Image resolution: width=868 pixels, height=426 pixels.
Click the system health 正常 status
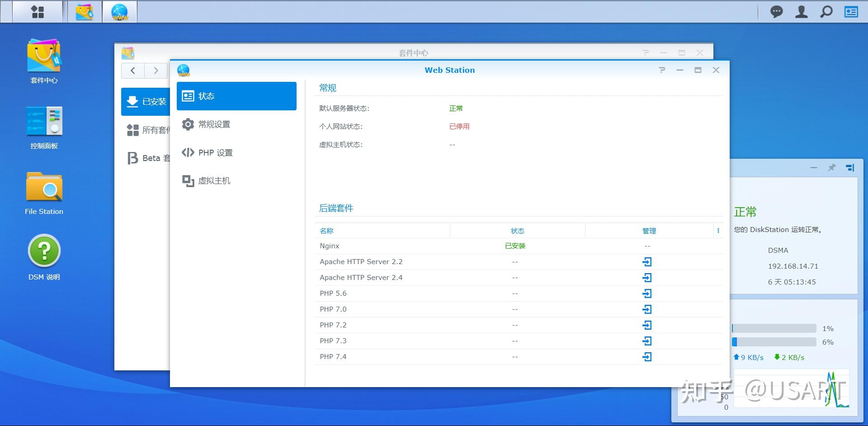(x=745, y=212)
